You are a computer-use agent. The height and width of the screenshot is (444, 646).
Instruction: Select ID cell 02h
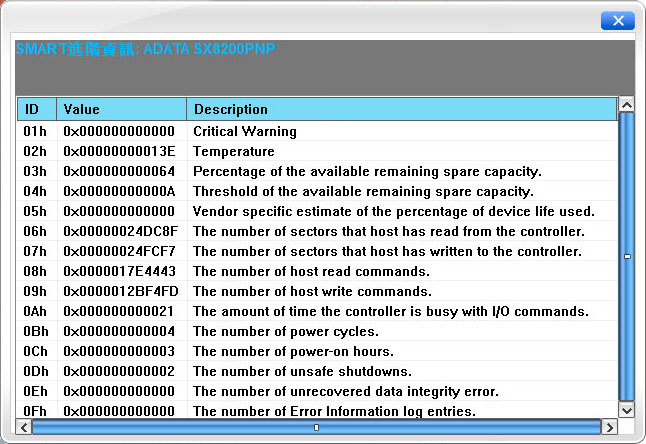tap(35, 152)
